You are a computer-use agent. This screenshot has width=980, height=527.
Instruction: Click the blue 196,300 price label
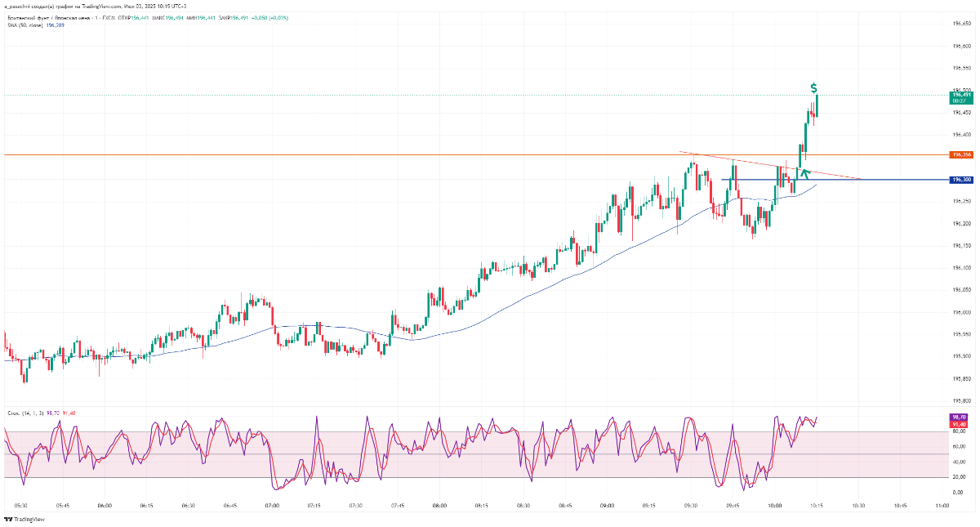pos(960,180)
